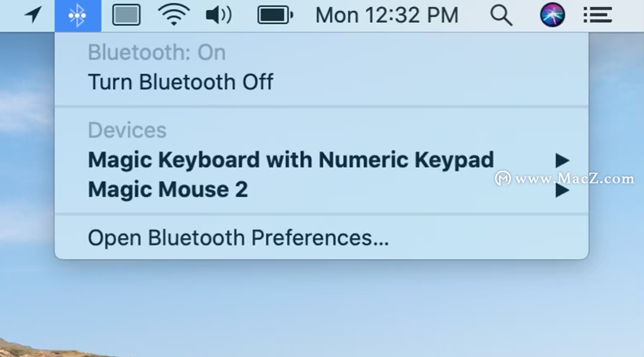Click the desktop wallpaper below the menu
The width and height of the screenshot is (644, 357).
tap(321, 308)
